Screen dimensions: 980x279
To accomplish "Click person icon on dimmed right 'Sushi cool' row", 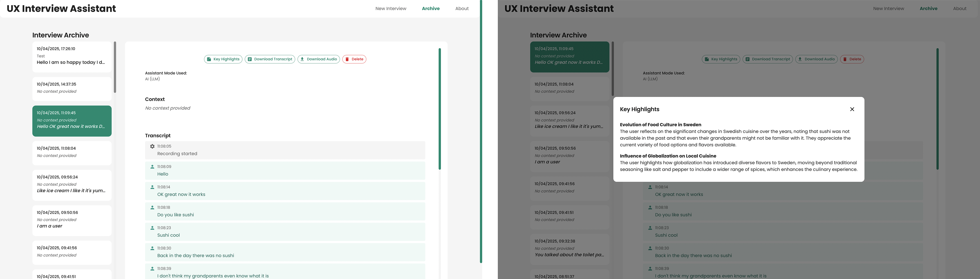I will (x=650, y=228).
